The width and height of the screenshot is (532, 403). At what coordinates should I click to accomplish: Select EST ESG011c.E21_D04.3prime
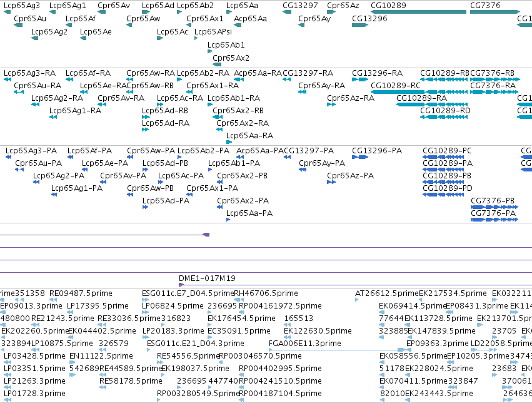[x=196, y=344]
